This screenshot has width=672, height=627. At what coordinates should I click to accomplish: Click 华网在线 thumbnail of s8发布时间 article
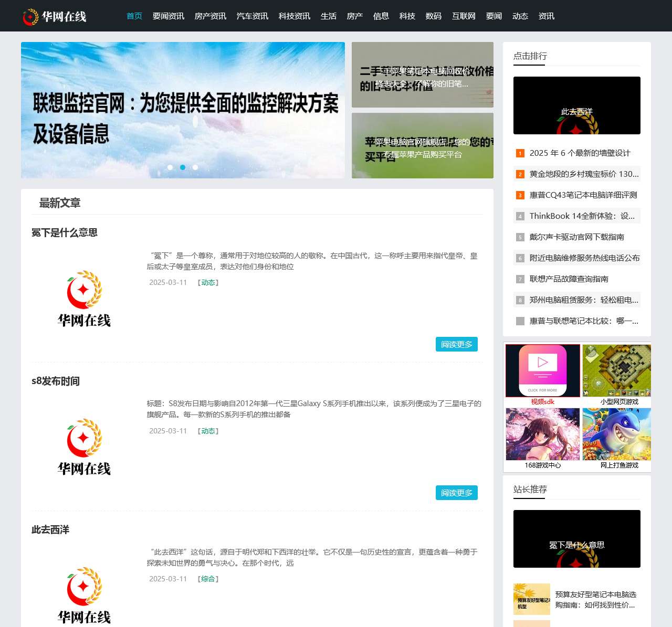84,448
